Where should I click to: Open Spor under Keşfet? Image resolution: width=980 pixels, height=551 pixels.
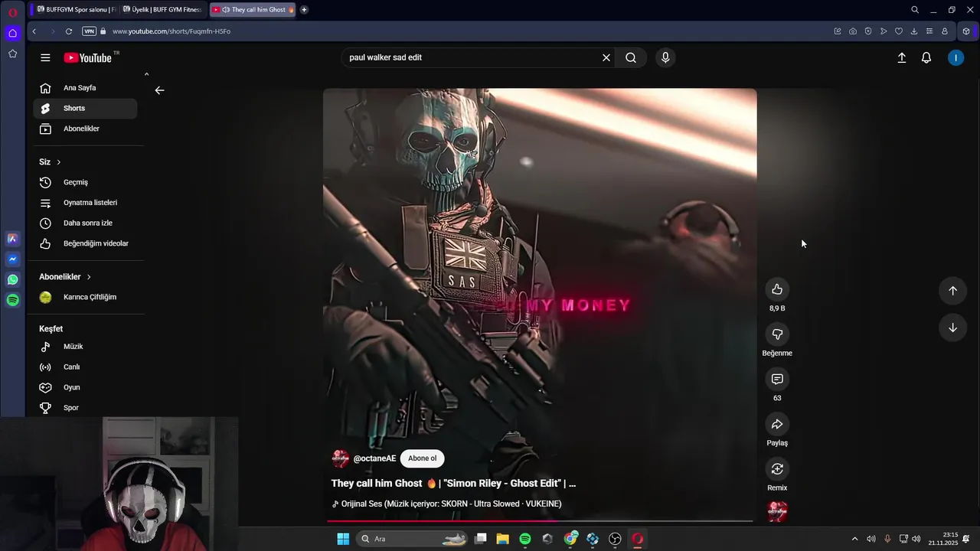click(x=85, y=408)
